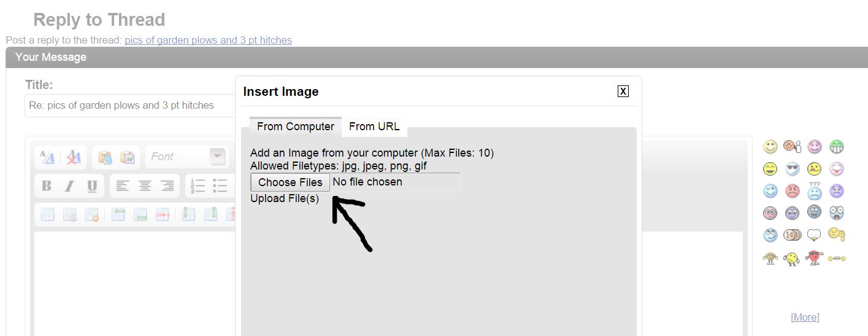
Task: Align text to the right
Action: pos(167,186)
